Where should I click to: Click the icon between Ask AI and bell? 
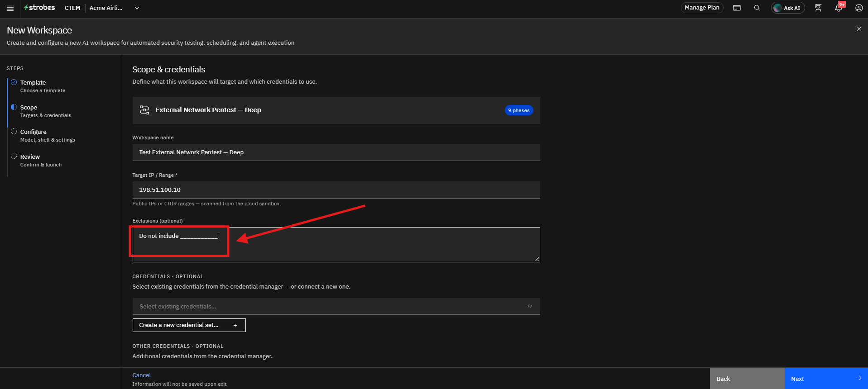[x=818, y=8]
